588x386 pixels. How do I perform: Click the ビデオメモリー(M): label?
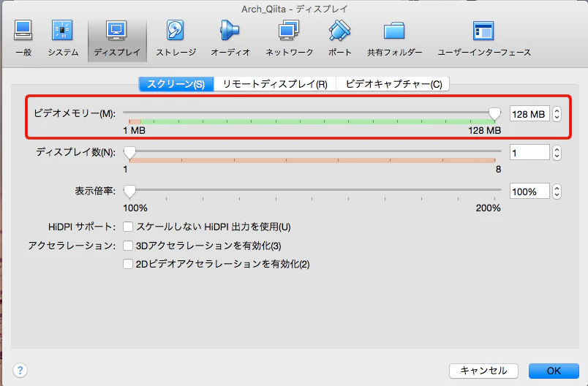75,113
